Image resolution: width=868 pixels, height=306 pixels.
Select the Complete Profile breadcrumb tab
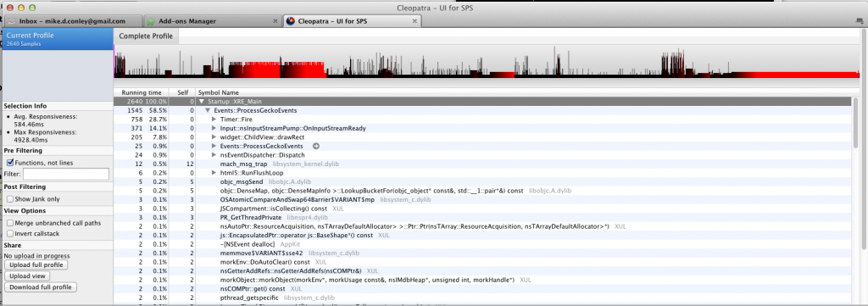[x=146, y=36]
